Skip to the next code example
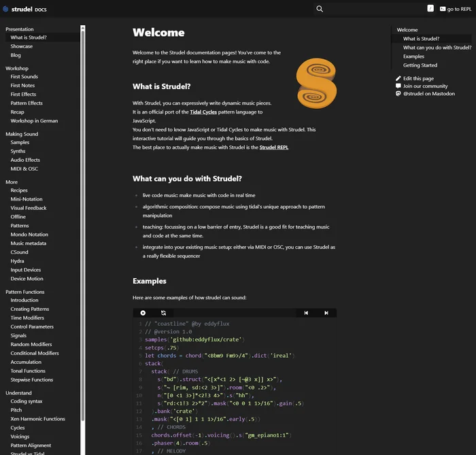Screen dimensions: 476x455 326,313
